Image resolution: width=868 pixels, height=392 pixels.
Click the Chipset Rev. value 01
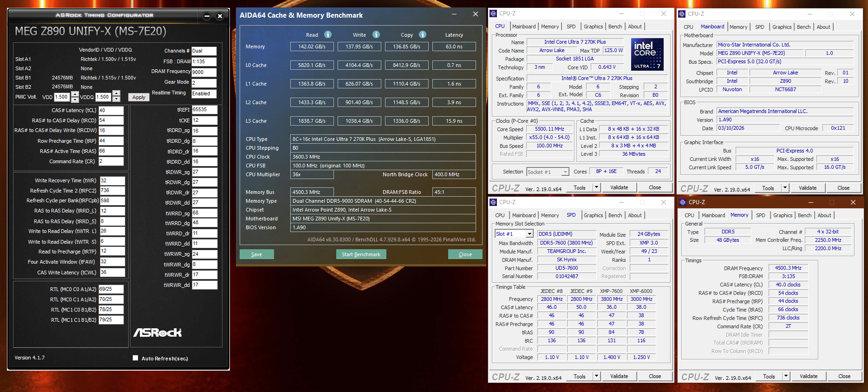pos(846,73)
